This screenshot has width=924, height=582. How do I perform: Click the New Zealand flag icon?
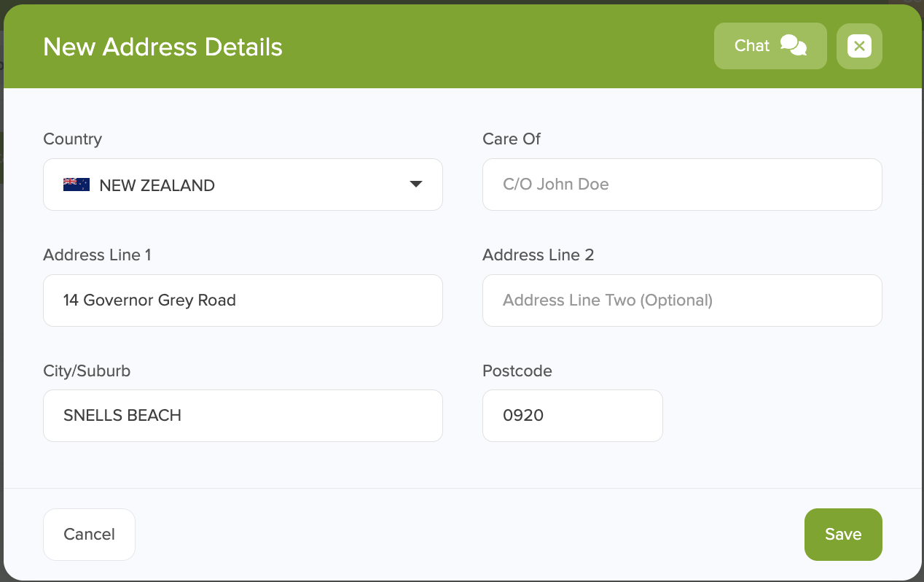77,185
